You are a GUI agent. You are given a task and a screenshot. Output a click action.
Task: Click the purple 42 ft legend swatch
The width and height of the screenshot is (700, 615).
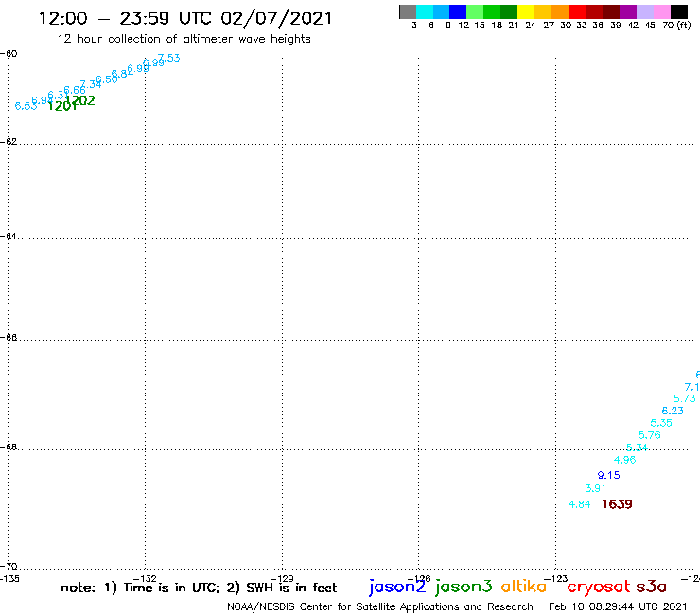628,11
